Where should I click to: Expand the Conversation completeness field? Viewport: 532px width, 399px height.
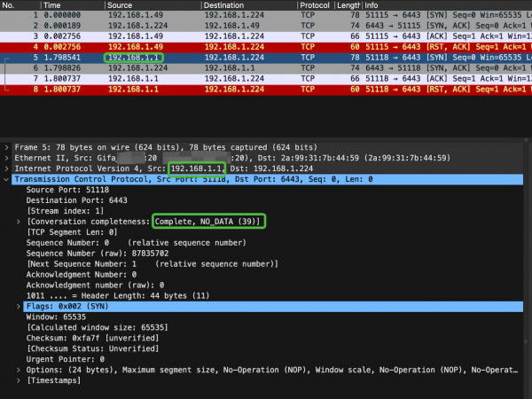point(19,220)
